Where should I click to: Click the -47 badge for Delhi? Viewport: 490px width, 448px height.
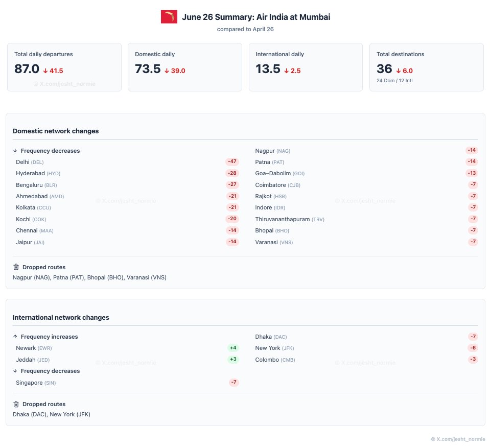232,161
